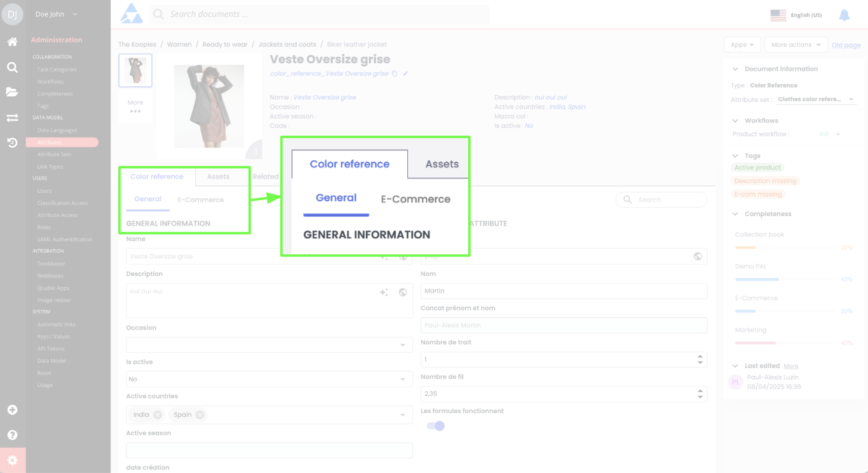Open the notifications bell icon
Image resolution: width=868 pixels, height=473 pixels.
click(x=844, y=15)
